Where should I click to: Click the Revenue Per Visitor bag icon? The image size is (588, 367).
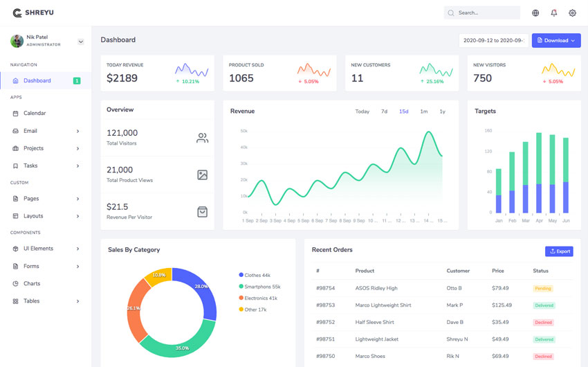pyautogui.click(x=202, y=212)
